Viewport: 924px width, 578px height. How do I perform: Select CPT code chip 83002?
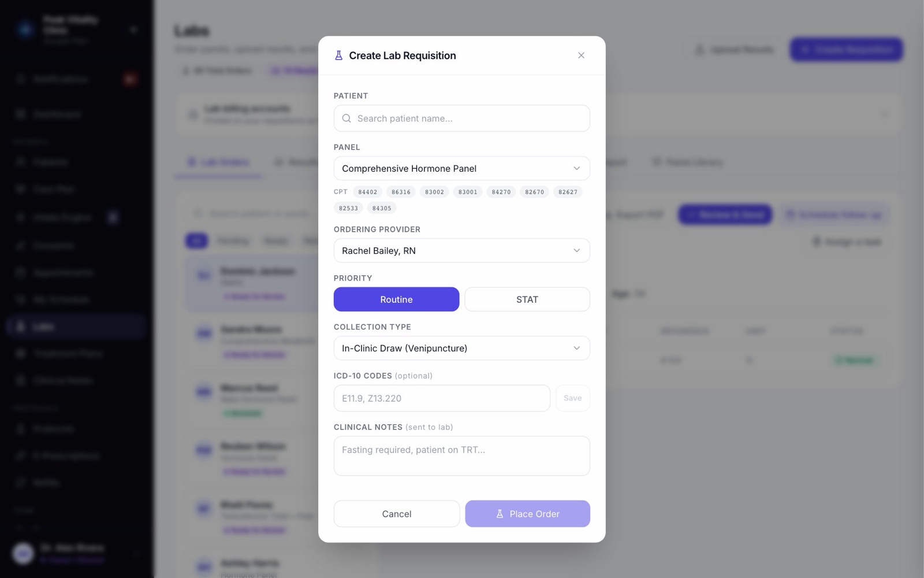[x=434, y=192]
